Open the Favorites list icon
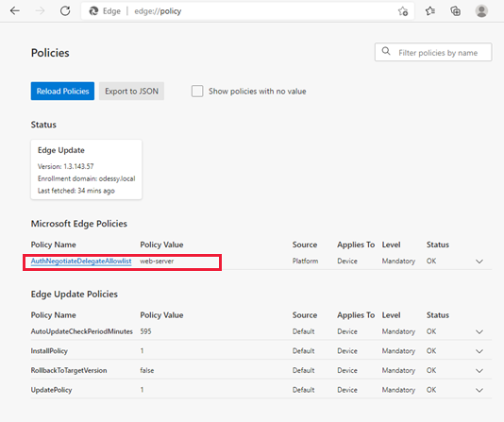The image size is (504, 422). pyautogui.click(x=429, y=11)
